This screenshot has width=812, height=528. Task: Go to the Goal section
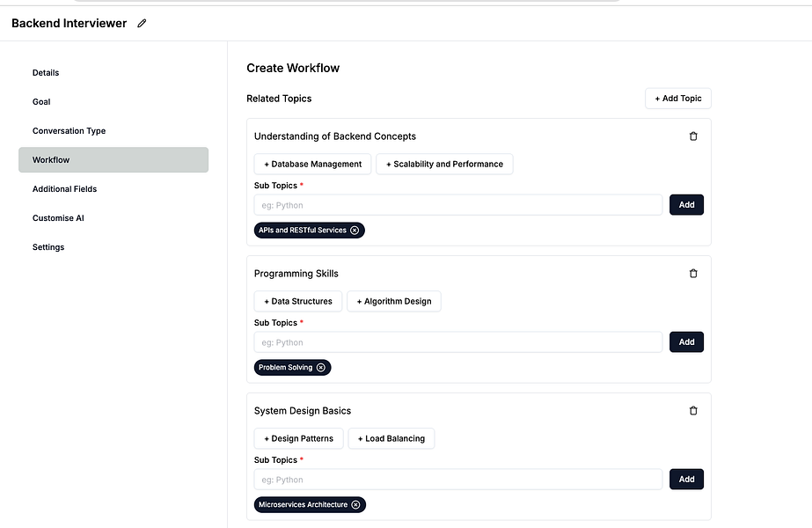(41, 102)
